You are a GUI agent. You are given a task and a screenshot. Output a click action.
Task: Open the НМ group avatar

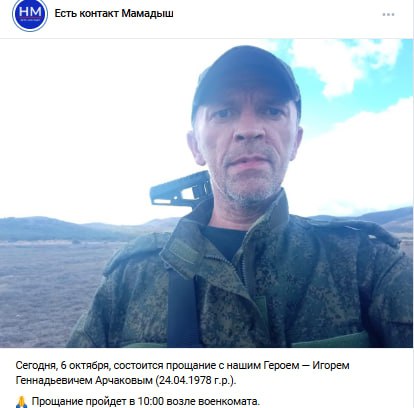click(30, 14)
